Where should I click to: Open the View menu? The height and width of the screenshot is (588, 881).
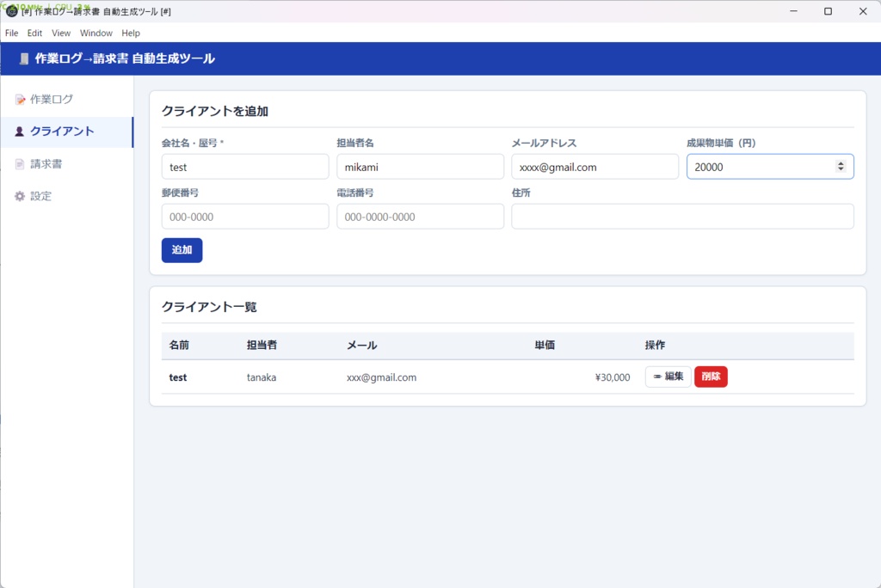tap(60, 33)
